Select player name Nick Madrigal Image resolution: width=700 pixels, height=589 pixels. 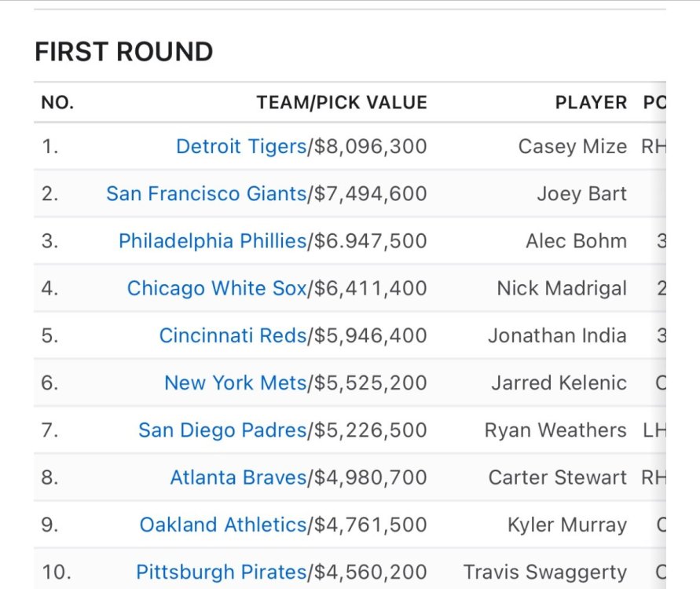pyautogui.click(x=562, y=288)
